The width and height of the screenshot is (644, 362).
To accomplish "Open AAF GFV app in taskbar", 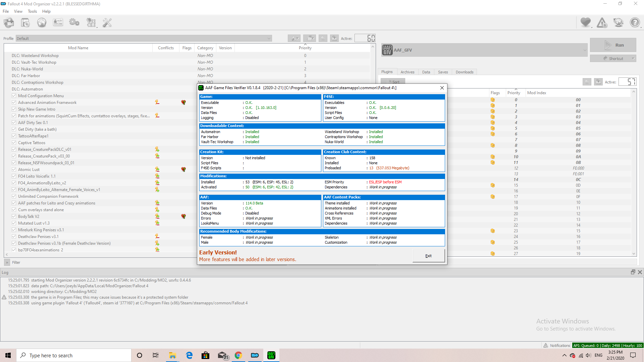I will click(271, 355).
